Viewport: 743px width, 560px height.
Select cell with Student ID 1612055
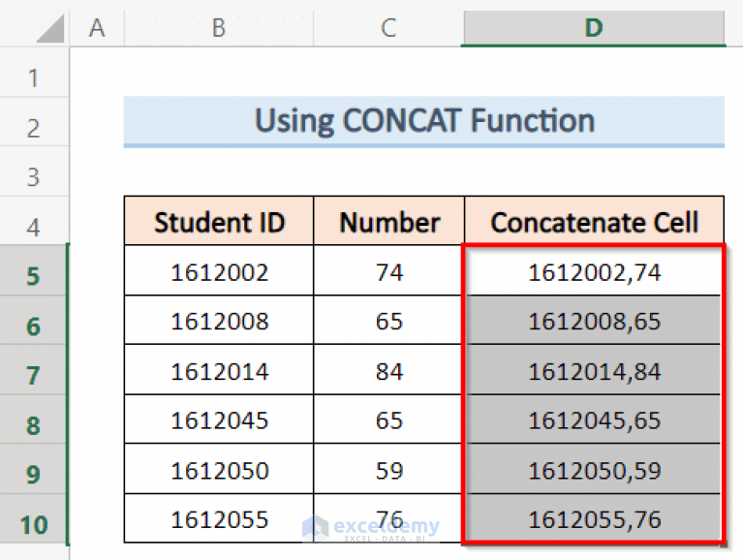[x=219, y=518]
